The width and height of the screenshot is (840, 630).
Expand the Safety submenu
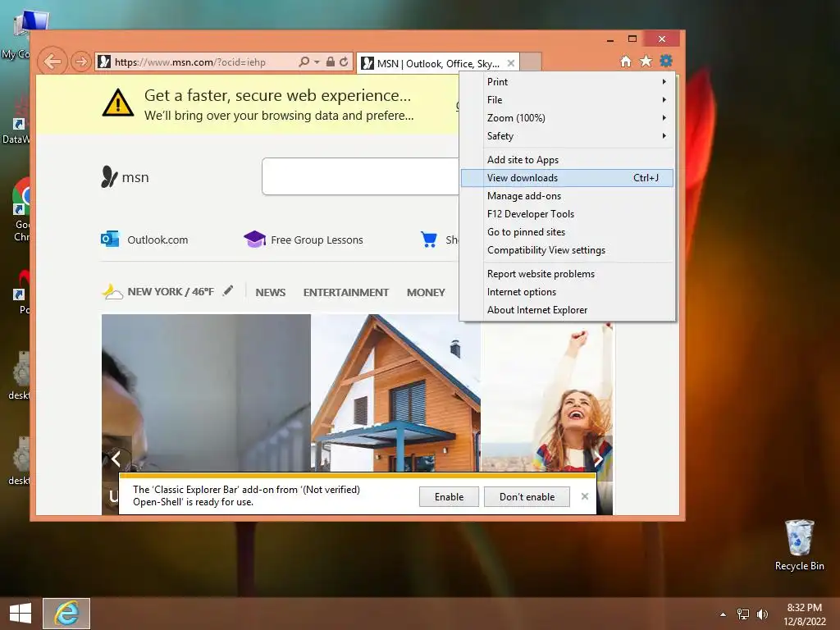click(x=567, y=136)
